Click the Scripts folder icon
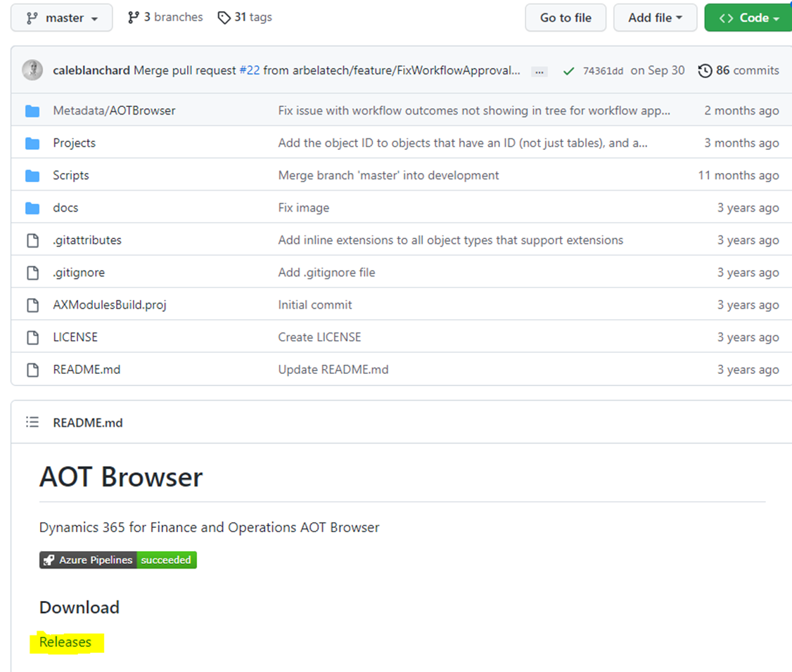 [x=32, y=176]
